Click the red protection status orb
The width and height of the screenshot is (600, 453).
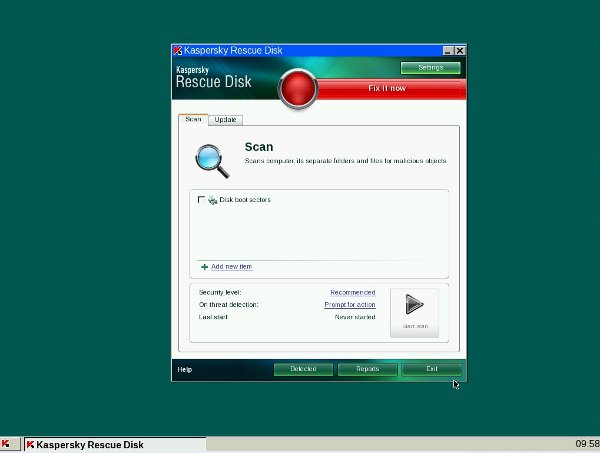(298, 89)
